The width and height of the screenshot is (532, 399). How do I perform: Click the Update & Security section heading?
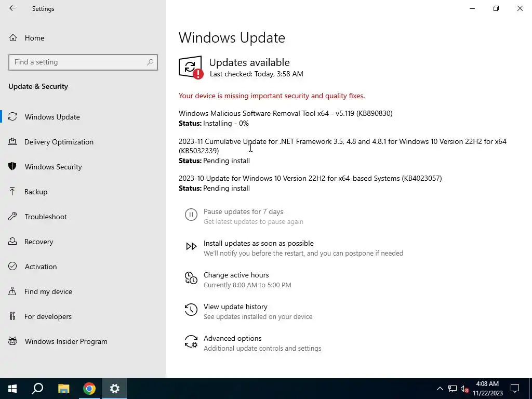coord(38,86)
